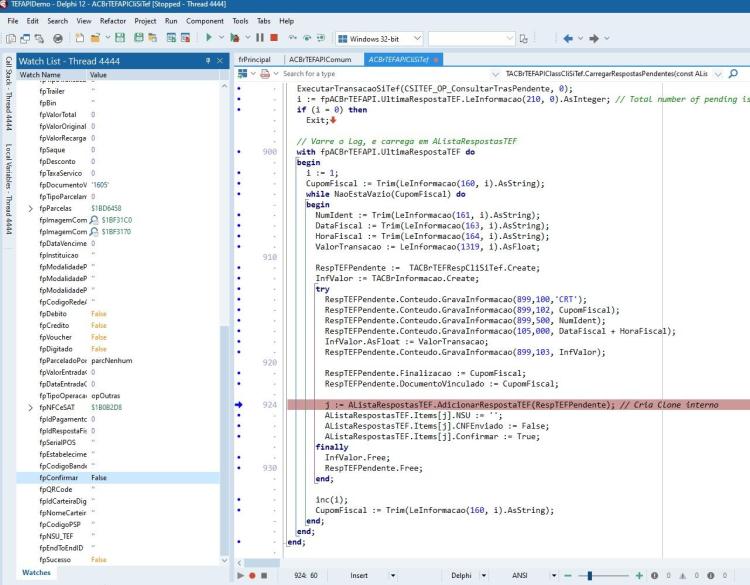Click the Open file folder icon
Viewport: 750px width, 585px height.
(95, 38)
